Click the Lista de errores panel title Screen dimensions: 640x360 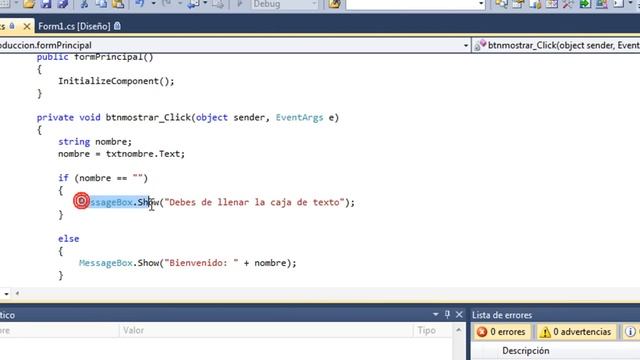(502, 315)
